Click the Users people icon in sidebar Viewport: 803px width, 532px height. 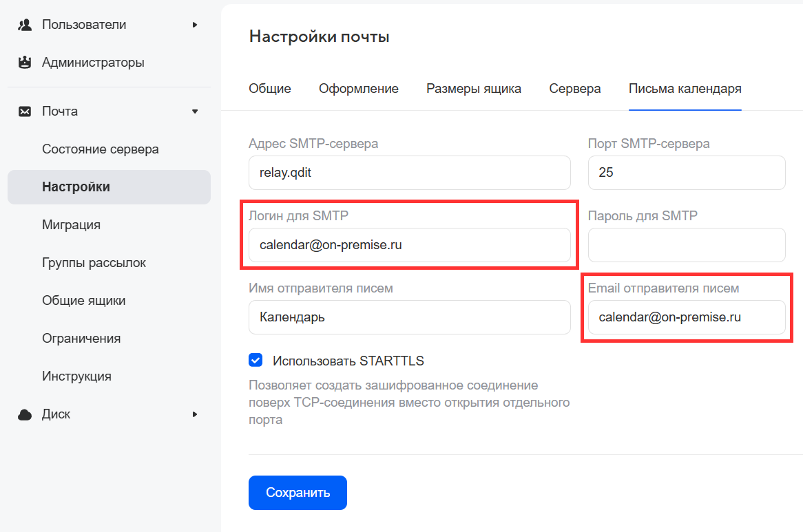(25, 25)
